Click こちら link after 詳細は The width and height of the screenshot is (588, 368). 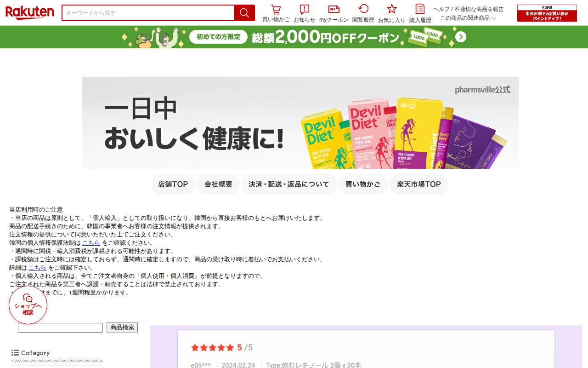click(37, 267)
